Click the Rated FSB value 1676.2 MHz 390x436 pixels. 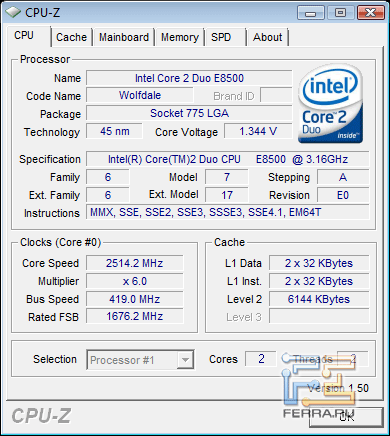135,316
